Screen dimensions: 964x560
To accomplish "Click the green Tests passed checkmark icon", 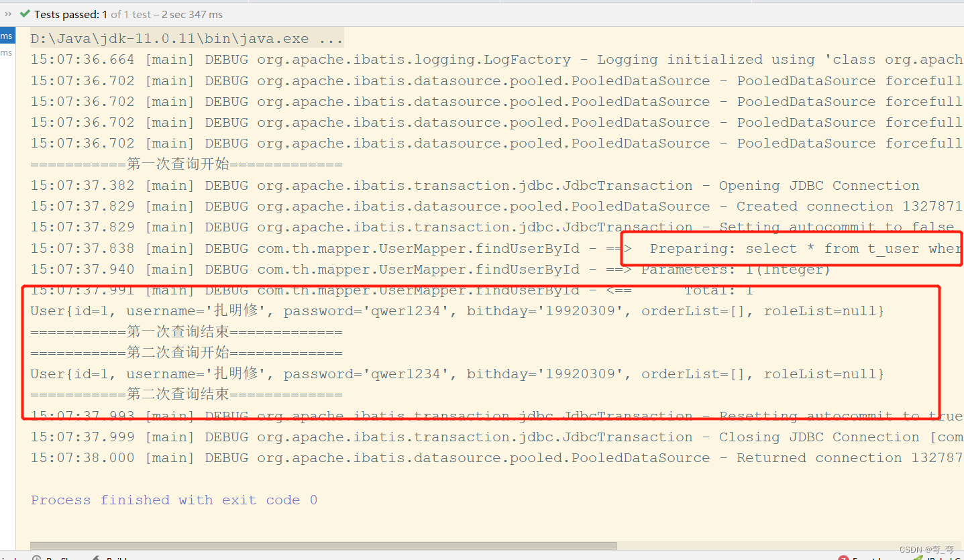I will pos(25,14).
